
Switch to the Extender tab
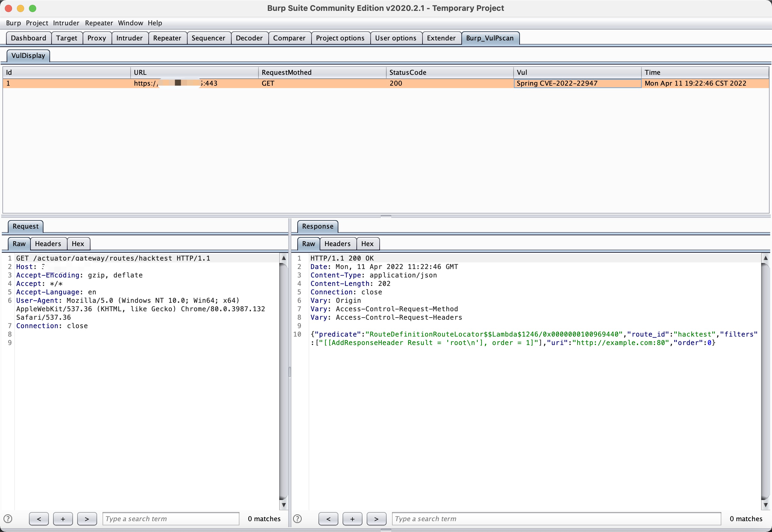[441, 38]
